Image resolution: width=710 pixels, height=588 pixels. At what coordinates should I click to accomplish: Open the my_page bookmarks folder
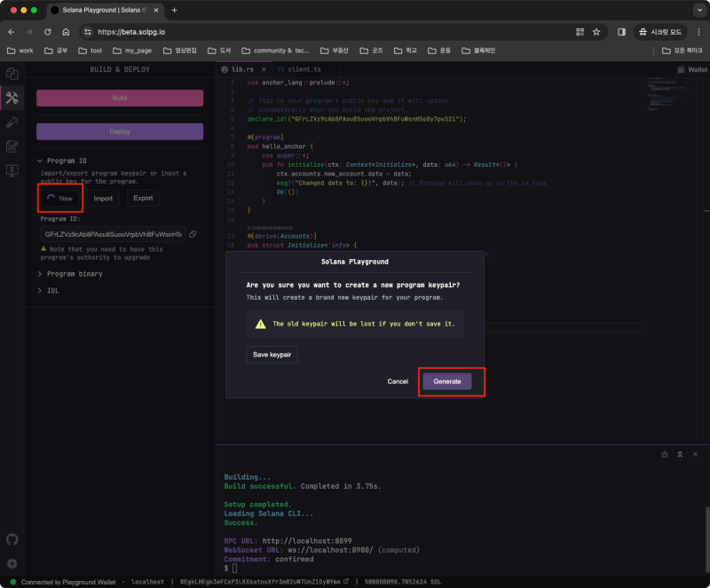click(x=132, y=51)
